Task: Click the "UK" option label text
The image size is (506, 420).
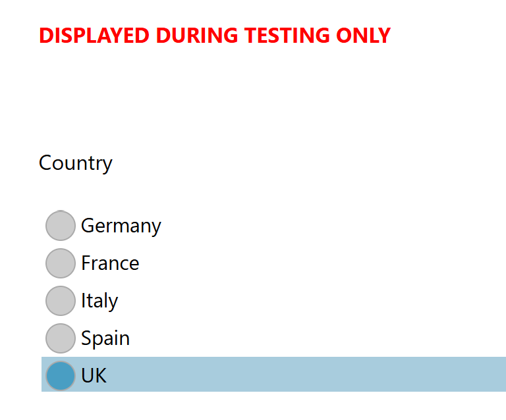Action: tap(94, 375)
